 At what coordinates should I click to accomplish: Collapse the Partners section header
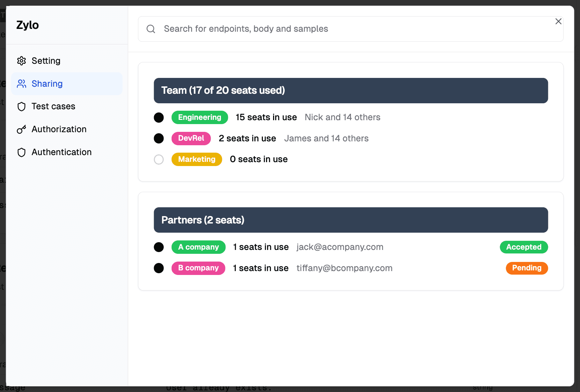click(351, 220)
